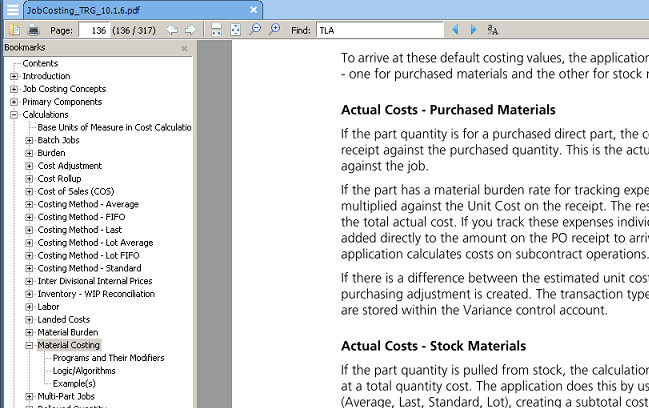Expand Costing Method - Lot Average bookmark
Viewport: 649px width, 408px height.
click(29, 243)
